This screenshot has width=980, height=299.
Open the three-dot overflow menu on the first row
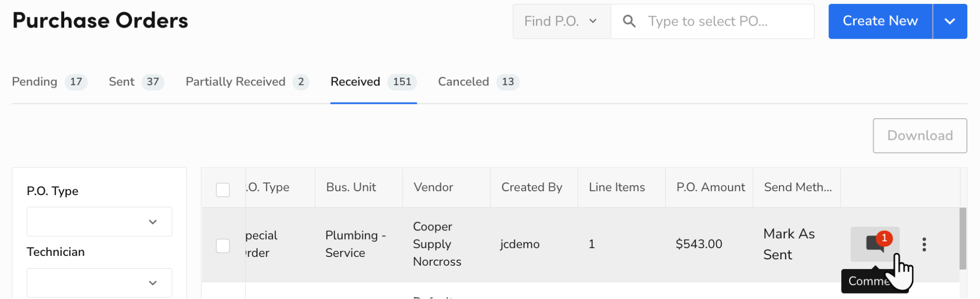924,244
